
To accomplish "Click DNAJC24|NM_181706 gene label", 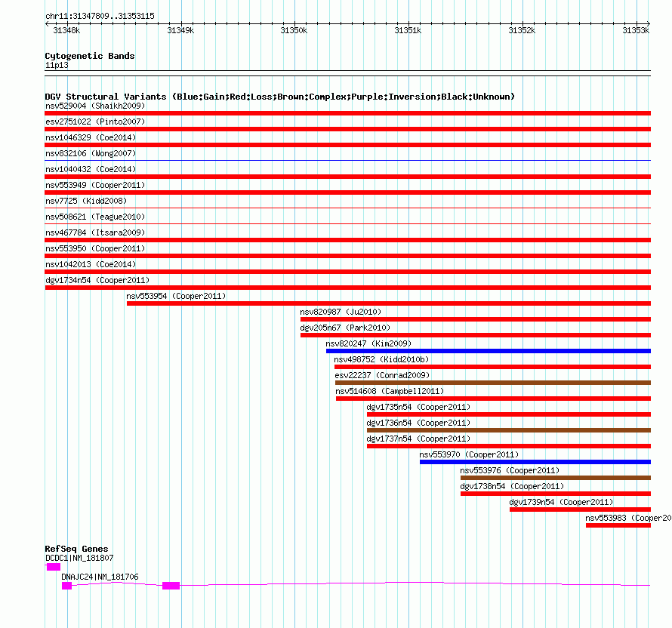I will (100, 577).
